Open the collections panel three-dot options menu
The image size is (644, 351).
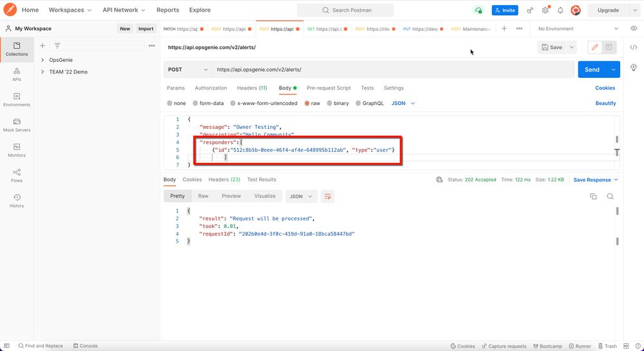[x=151, y=46]
